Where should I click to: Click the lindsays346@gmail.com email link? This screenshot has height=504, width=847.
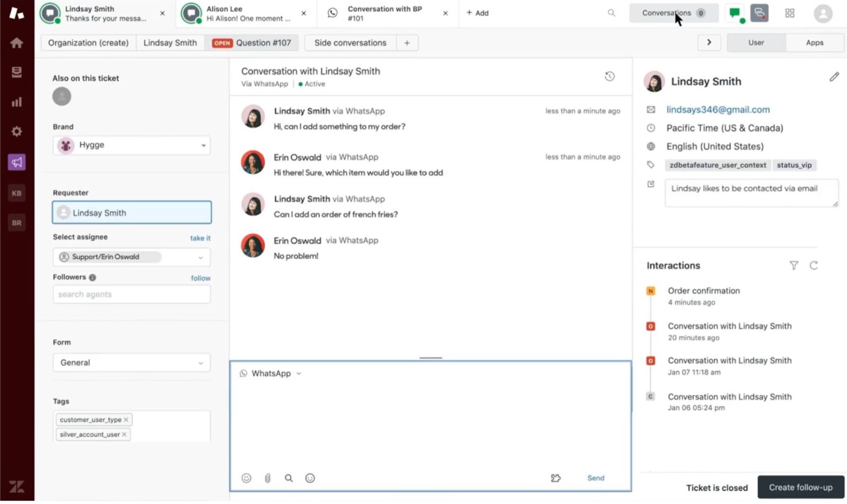(x=719, y=109)
